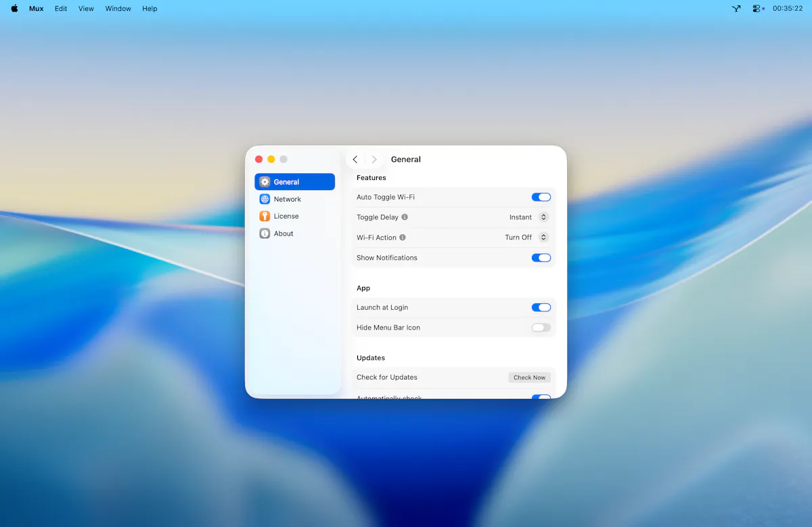Open the Mux menu in menu bar

36,9
